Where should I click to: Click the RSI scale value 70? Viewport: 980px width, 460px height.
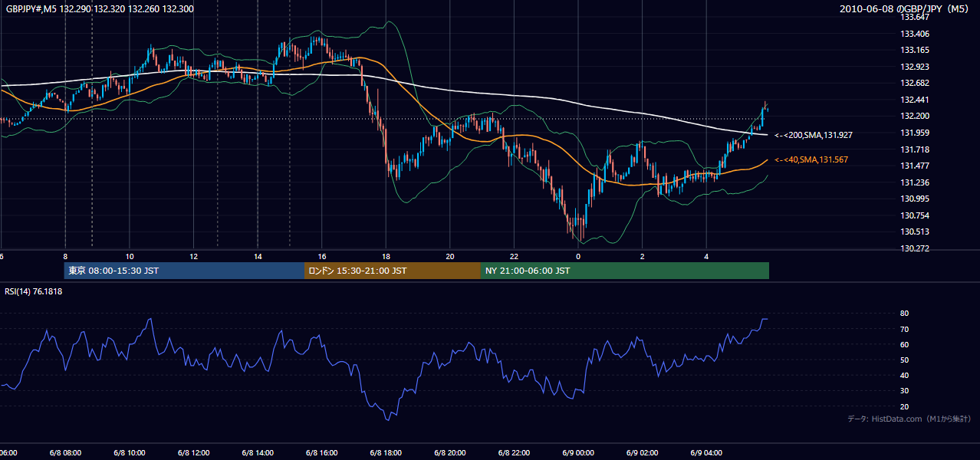pyautogui.click(x=905, y=329)
